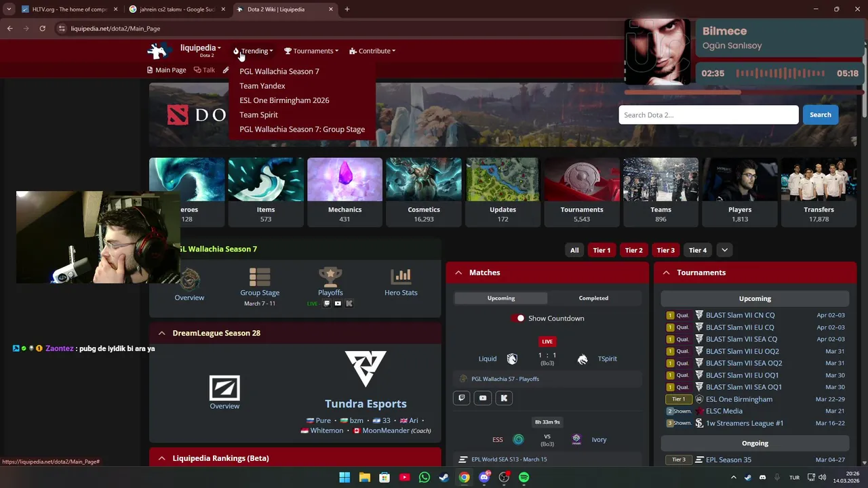Click the Tundra Esports logo
The height and width of the screenshot is (488, 868).
366,369
